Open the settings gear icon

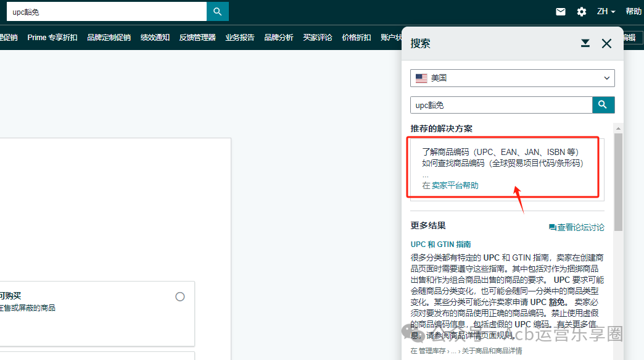[581, 12]
